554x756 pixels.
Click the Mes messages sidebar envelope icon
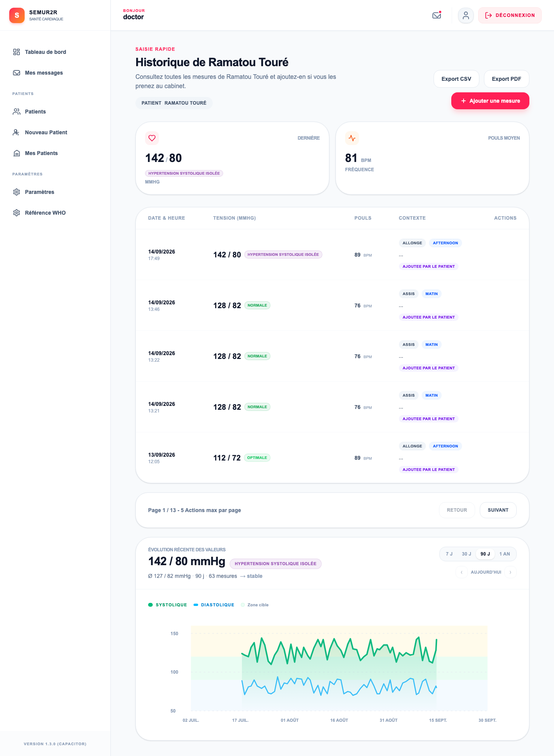17,73
